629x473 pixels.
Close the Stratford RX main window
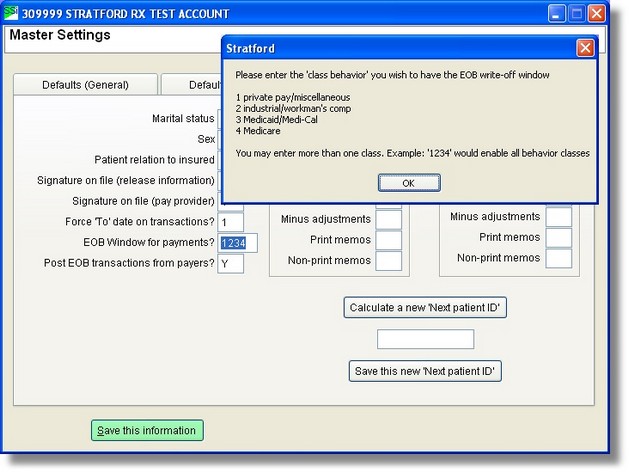tap(597, 14)
